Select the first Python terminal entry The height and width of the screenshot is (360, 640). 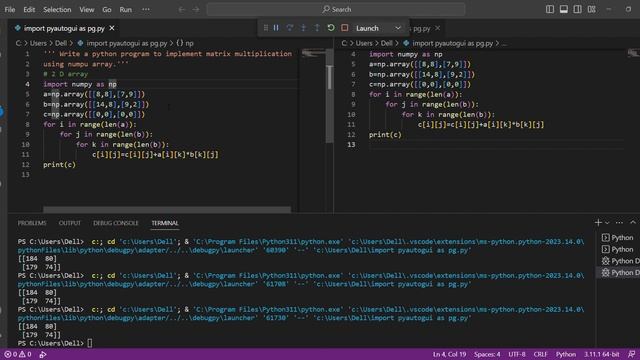(618, 238)
